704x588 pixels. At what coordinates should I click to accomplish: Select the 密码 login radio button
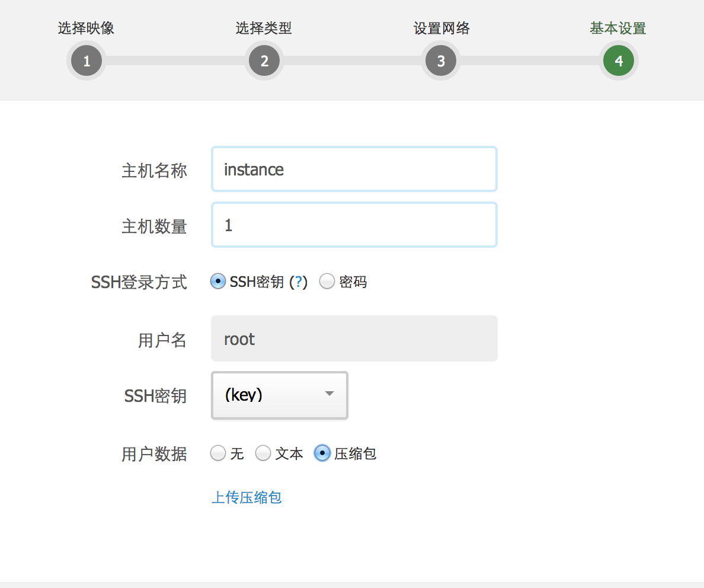[x=327, y=282]
